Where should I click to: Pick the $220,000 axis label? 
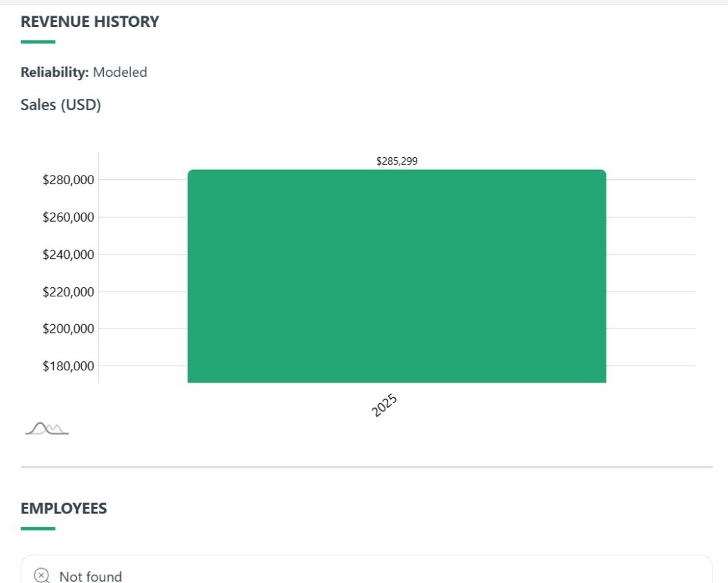click(x=68, y=291)
